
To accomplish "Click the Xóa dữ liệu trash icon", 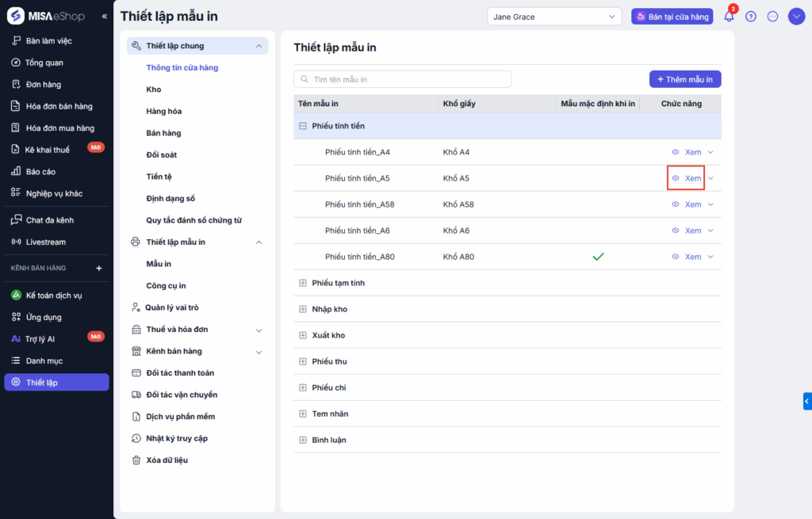I will tap(136, 460).
